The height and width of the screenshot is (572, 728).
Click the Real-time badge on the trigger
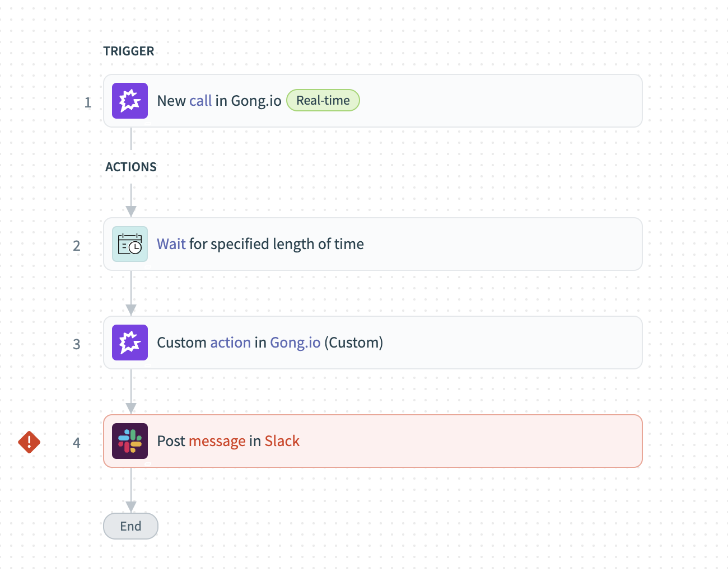pos(323,100)
